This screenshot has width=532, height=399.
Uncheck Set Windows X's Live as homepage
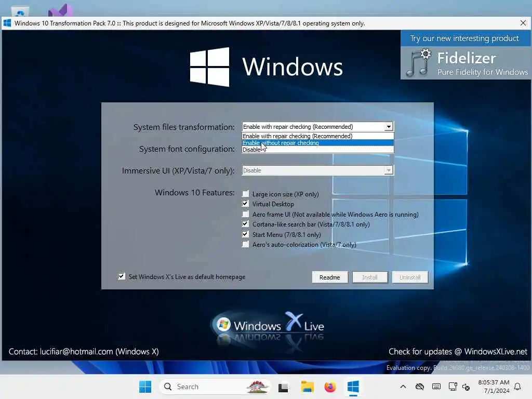click(x=122, y=276)
